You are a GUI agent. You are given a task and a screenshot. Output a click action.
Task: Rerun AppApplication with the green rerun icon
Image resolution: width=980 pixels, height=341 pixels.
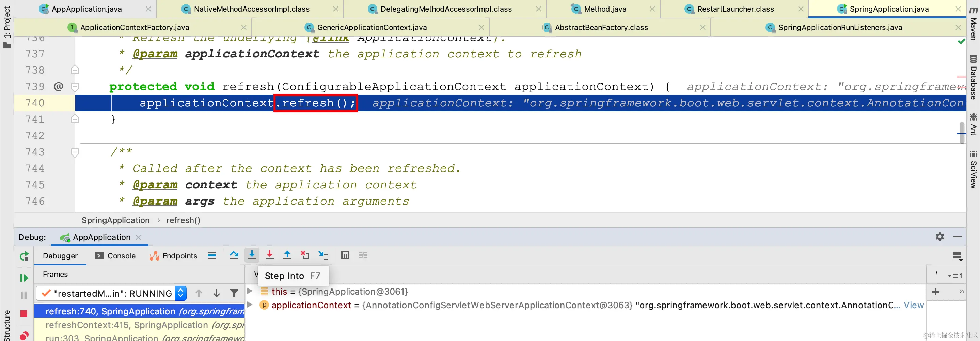coord(24,256)
